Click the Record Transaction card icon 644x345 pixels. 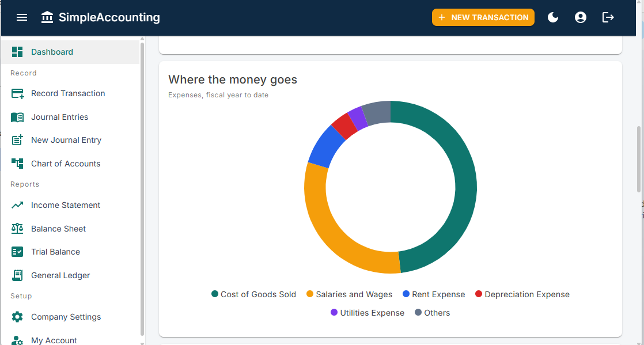click(x=17, y=94)
